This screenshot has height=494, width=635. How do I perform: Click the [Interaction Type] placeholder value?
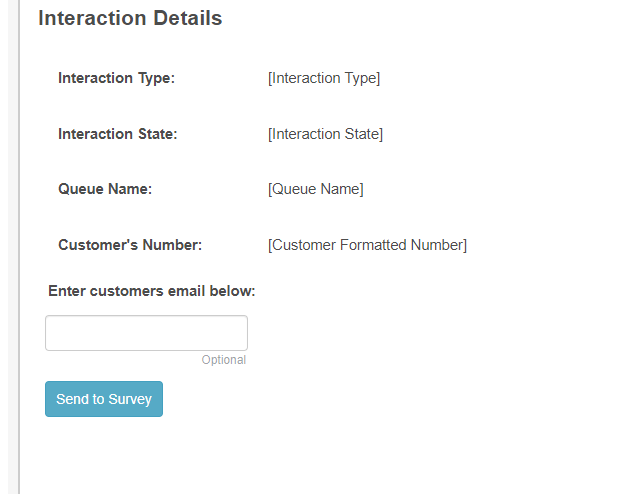[324, 78]
